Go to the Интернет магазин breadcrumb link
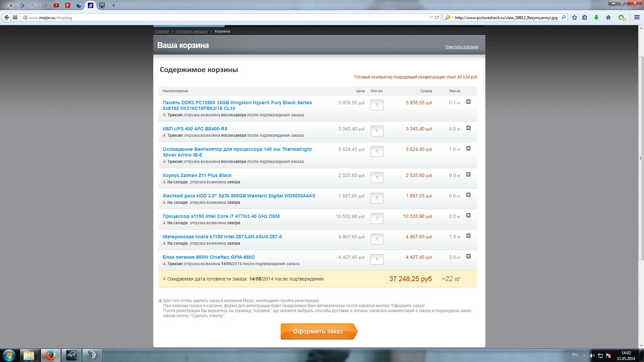 (192, 31)
